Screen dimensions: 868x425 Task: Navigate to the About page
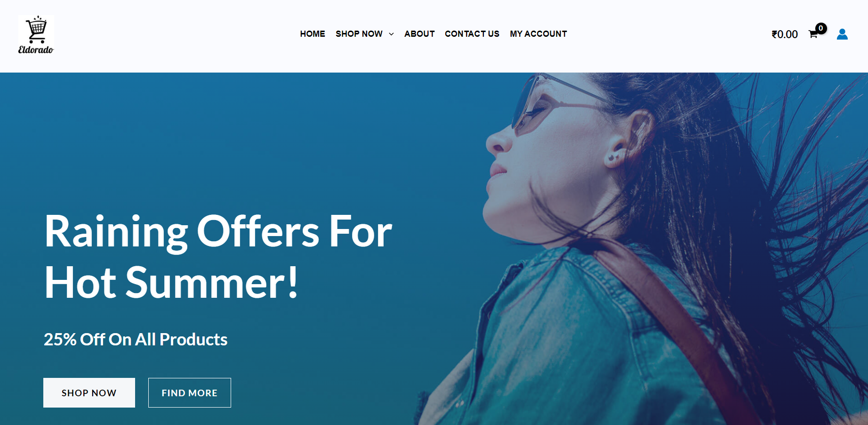click(419, 34)
